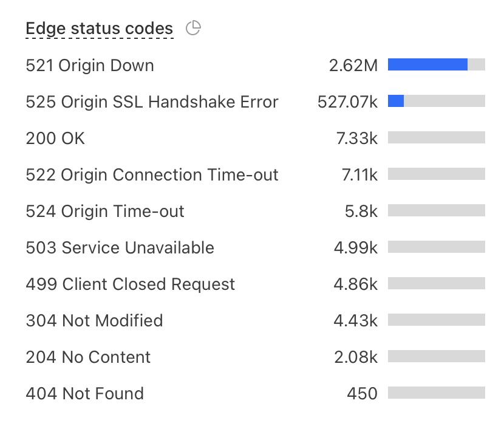Screen dimensions: 504x423
Task: Click the 527.07k count next to 525 errors
Action: [x=347, y=101]
